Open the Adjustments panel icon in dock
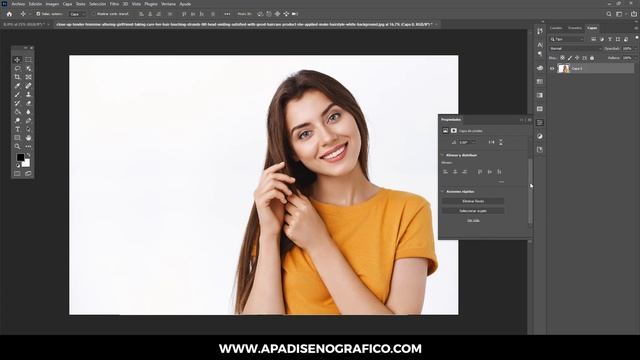Screen dimensions: 640x360 coord(540,136)
